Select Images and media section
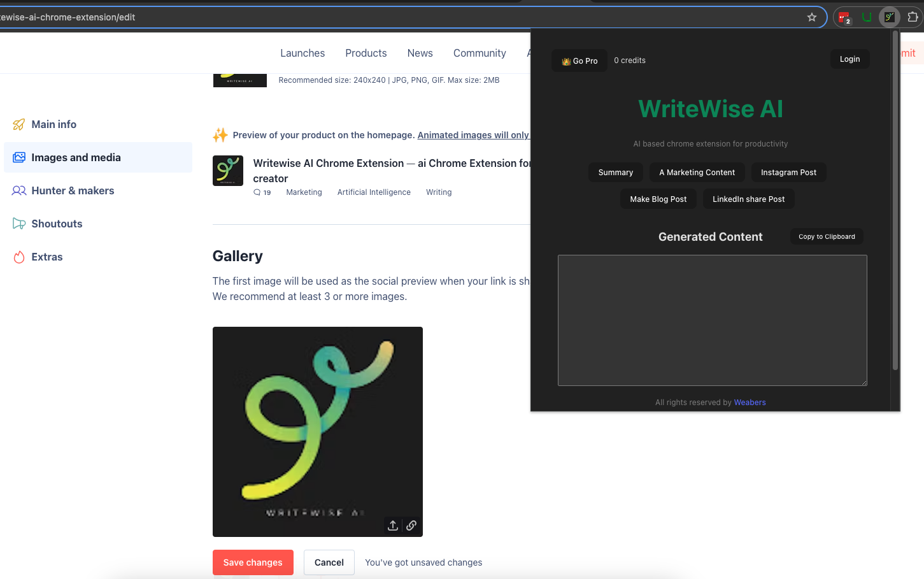The width and height of the screenshot is (924, 579). (x=98, y=157)
